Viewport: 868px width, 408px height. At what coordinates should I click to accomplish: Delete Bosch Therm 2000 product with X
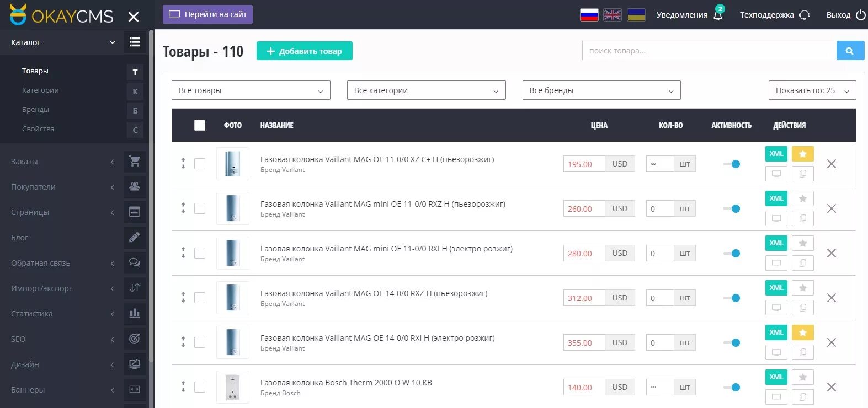click(832, 387)
